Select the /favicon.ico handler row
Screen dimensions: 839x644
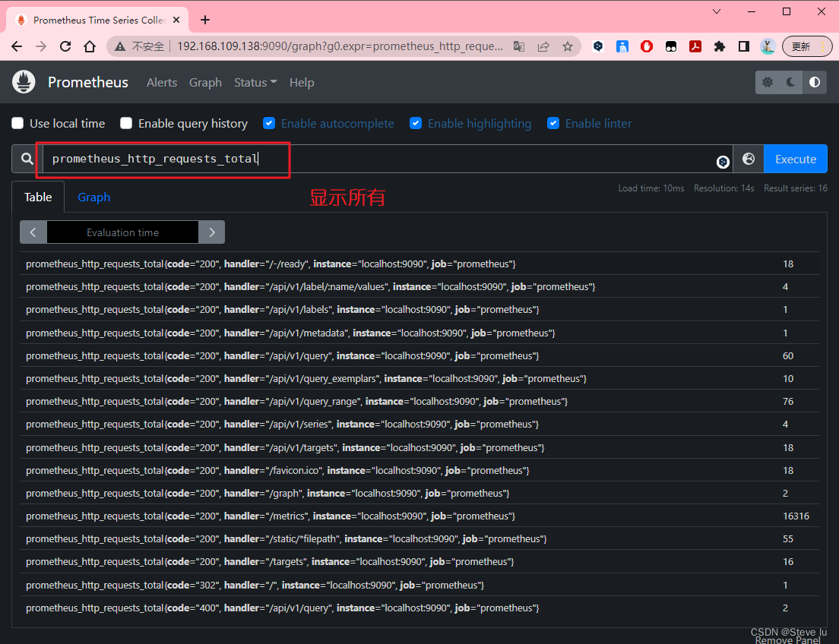419,470
